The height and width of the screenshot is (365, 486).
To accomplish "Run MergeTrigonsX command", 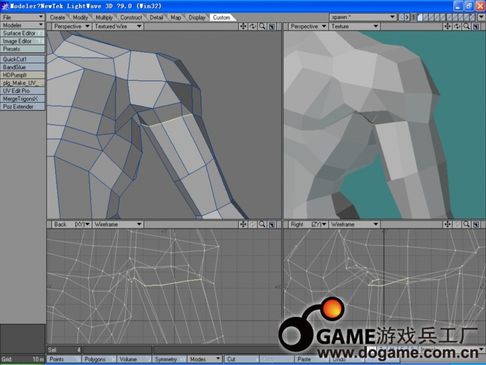I will [23, 99].
